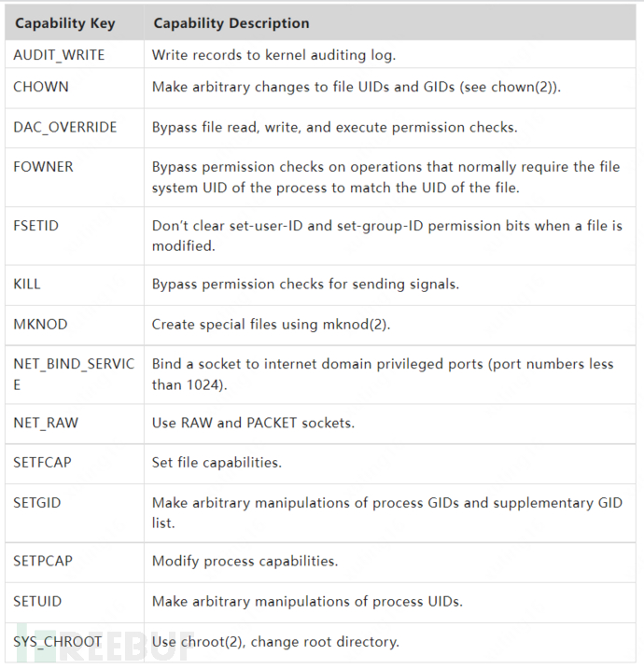644x669 pixels.
Task: Select the AUDIT_WRITE capability key cell
Action: [59, 55]
